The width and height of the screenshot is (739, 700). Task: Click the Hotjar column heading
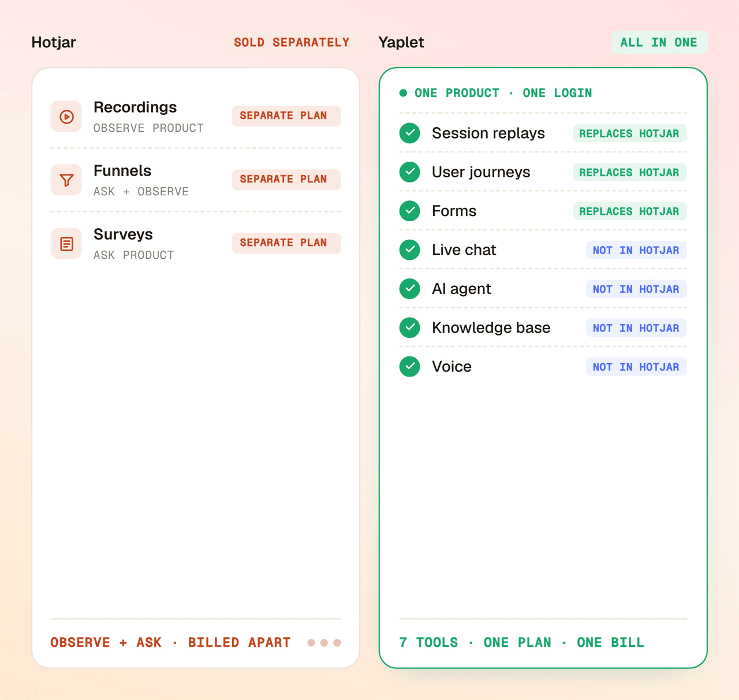tap(54, 43)
